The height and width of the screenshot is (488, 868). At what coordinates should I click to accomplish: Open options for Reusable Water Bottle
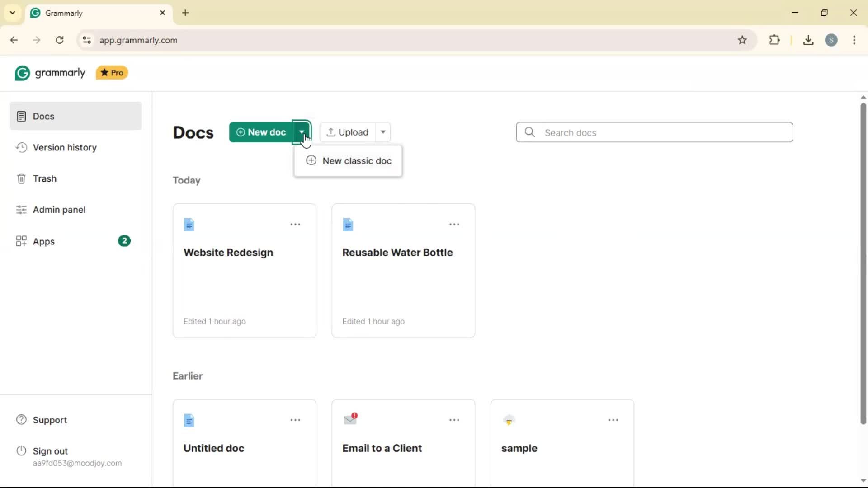tap(454, 225)
